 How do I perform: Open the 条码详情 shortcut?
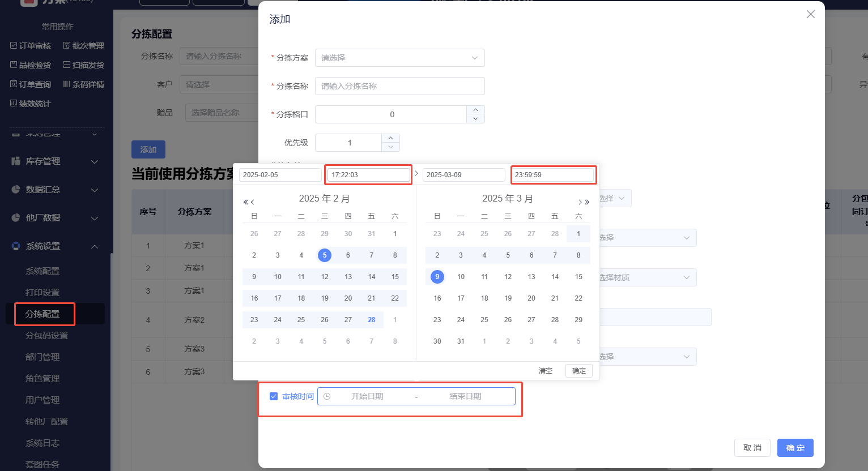click(x=84, y=84)
